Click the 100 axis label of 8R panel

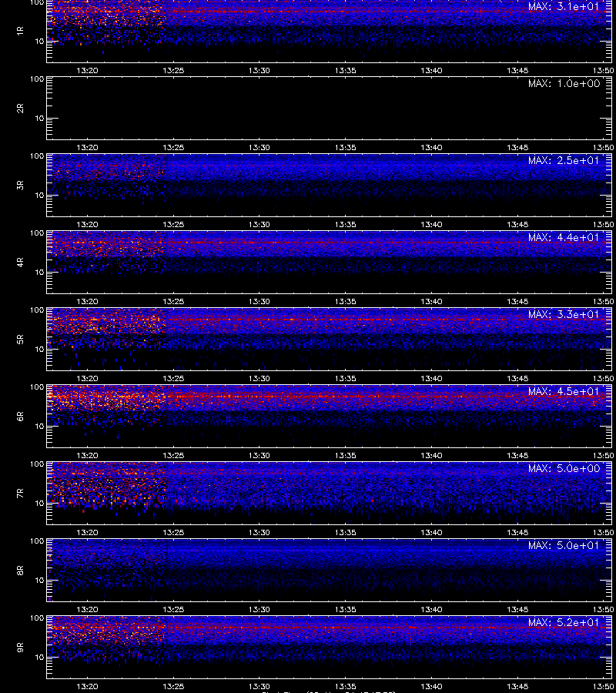[x=37, y=541]
